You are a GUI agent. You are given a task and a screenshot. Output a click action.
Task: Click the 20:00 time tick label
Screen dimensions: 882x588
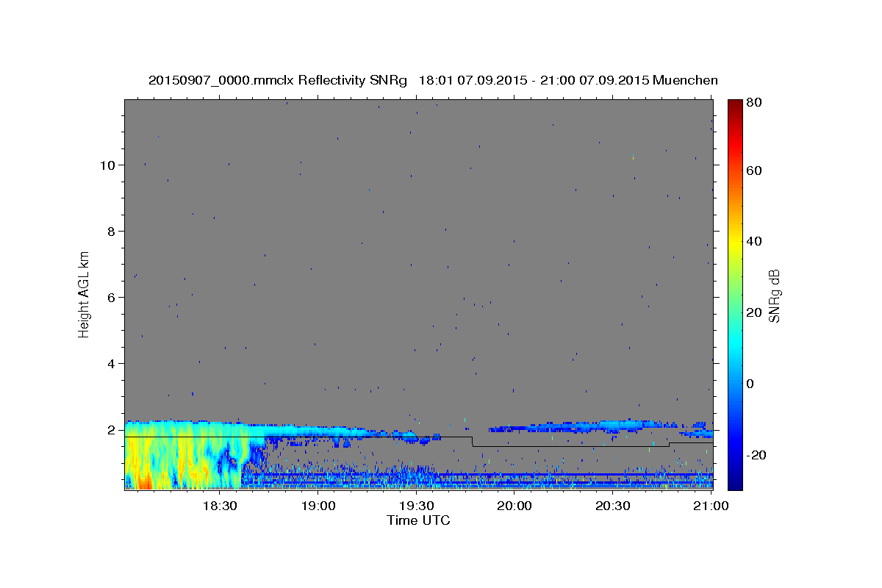coord(514,506)
